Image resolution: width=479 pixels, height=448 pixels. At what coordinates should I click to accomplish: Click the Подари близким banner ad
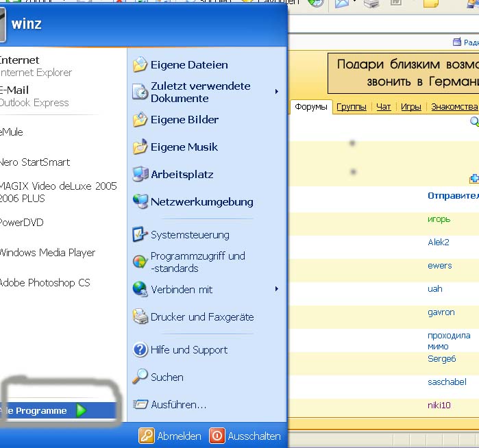403,73
